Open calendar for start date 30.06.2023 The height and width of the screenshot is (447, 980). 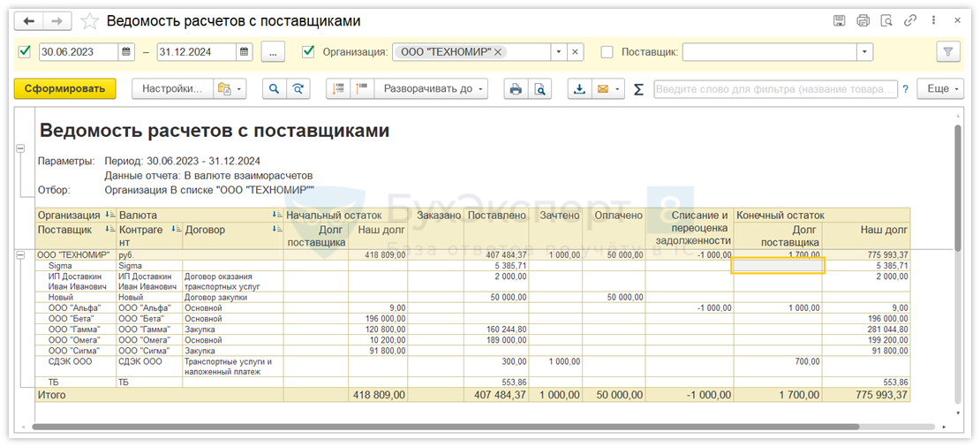126,52
